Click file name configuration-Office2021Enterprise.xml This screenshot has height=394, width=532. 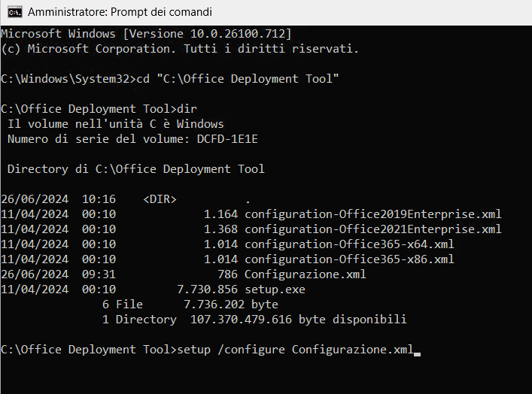point(373,229)
